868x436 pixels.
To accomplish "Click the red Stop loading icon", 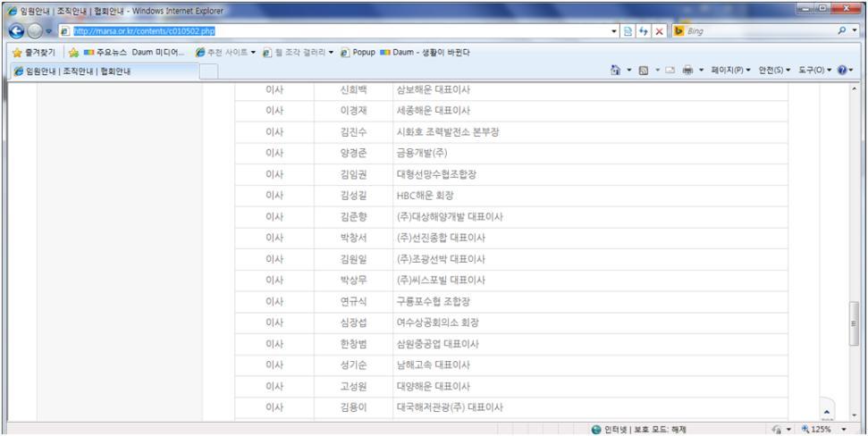I will (659, 31).
